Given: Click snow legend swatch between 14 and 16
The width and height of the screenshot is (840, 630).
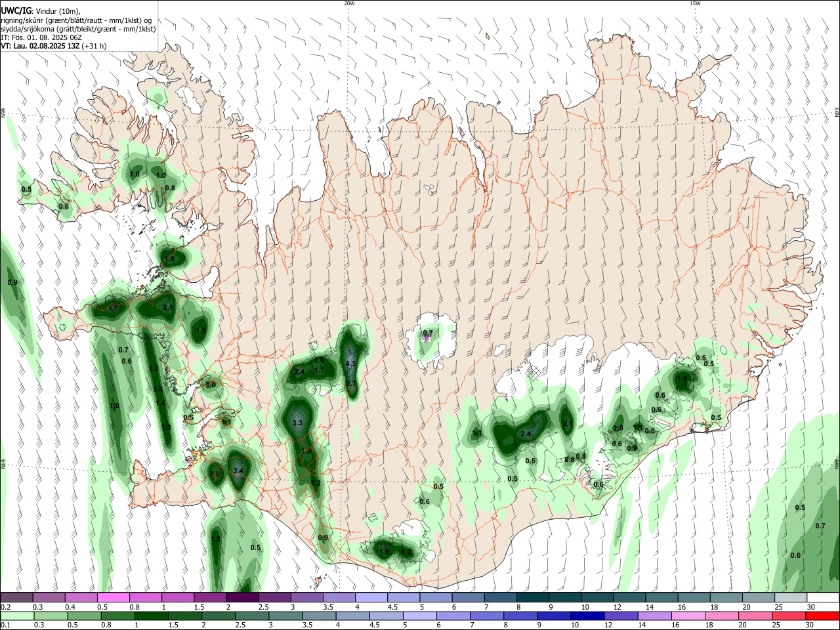Looking at the screenshot, I should point(662,597).
